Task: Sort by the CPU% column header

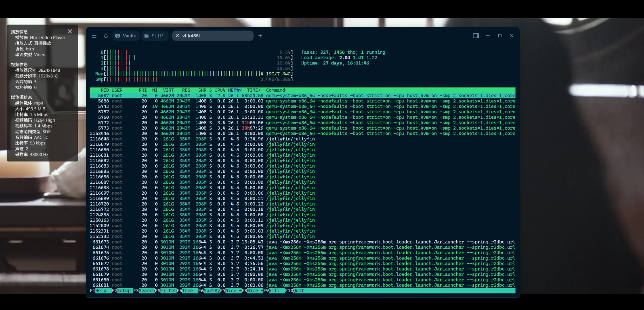Action: click(220, 90)
